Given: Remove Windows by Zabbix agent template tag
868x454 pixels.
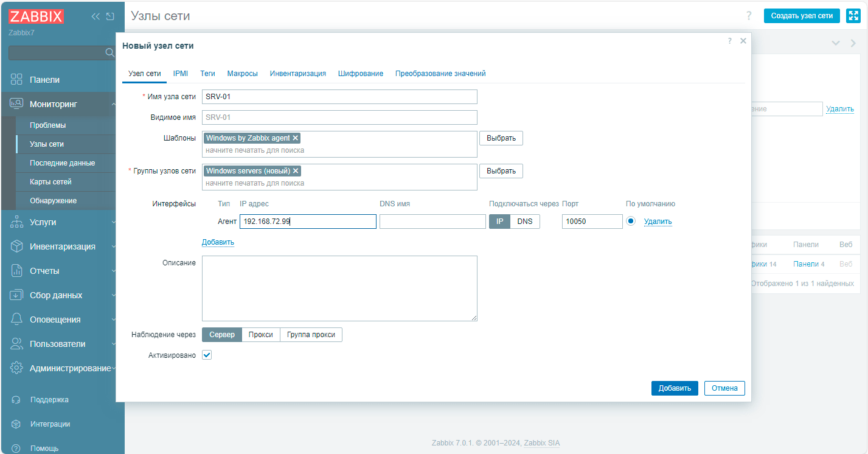Looking at the screenshot, I should [296, 138].
